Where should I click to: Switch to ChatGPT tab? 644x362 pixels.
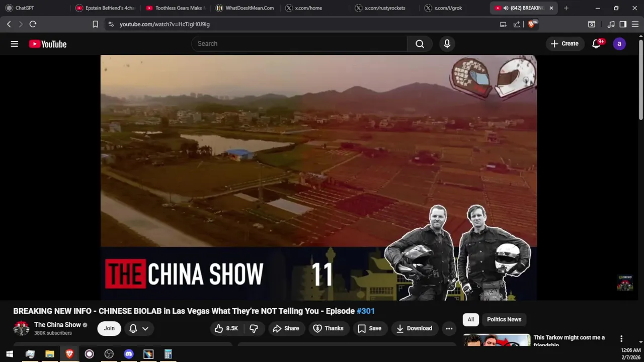[x=34, y=8]
